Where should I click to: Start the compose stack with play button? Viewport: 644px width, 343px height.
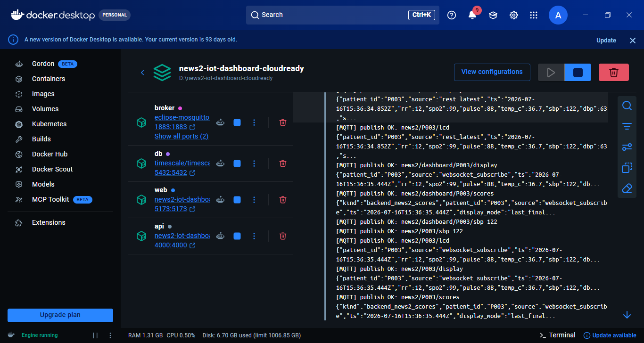click(551, 73)
